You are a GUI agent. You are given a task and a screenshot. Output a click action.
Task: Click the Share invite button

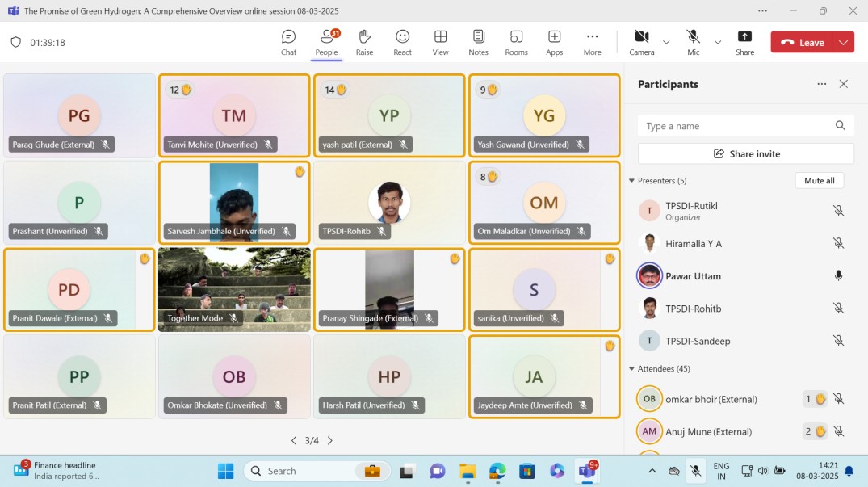pos(745,153)
